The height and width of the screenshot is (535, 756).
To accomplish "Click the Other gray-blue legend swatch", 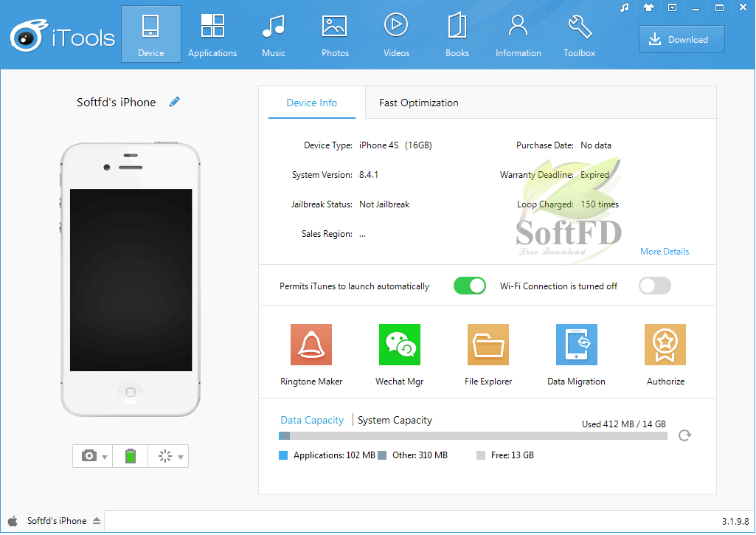I will [x=382, y=455].
